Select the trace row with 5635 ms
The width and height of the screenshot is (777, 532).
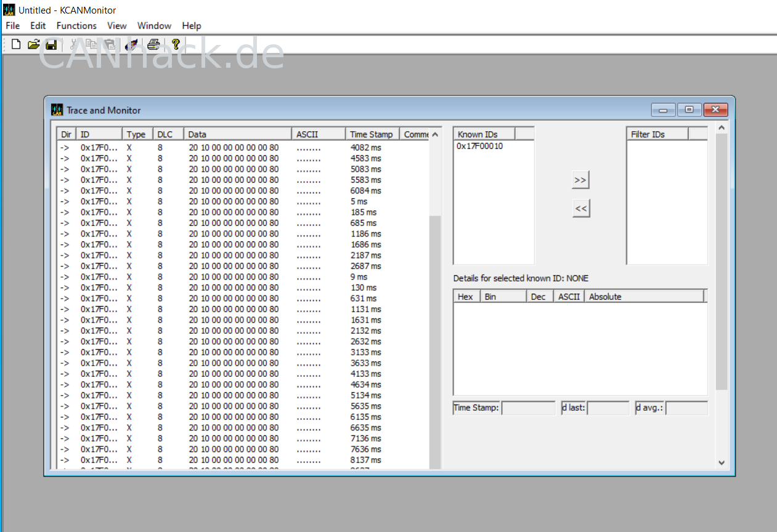click(x=243, y=406)
